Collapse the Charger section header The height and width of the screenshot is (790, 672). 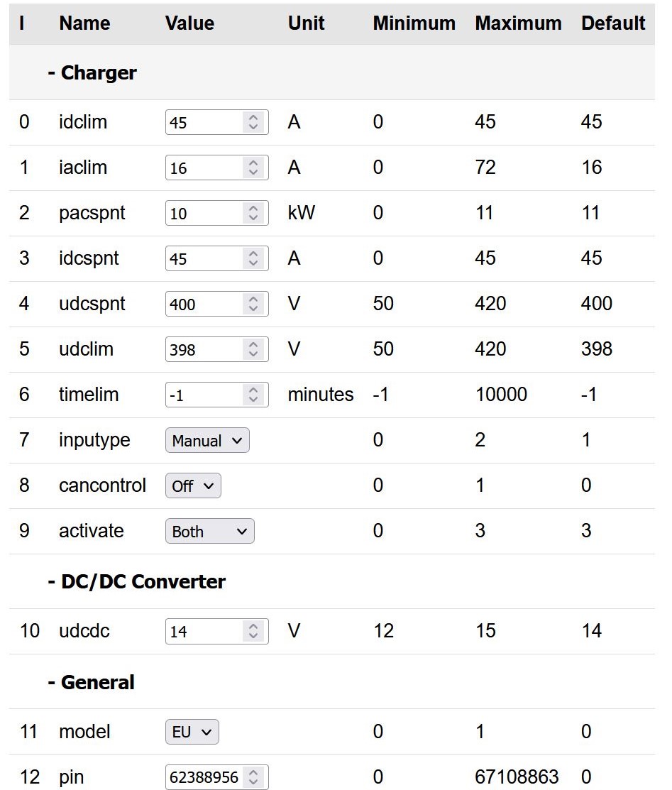pyautogui.click(x=92, y=72)
